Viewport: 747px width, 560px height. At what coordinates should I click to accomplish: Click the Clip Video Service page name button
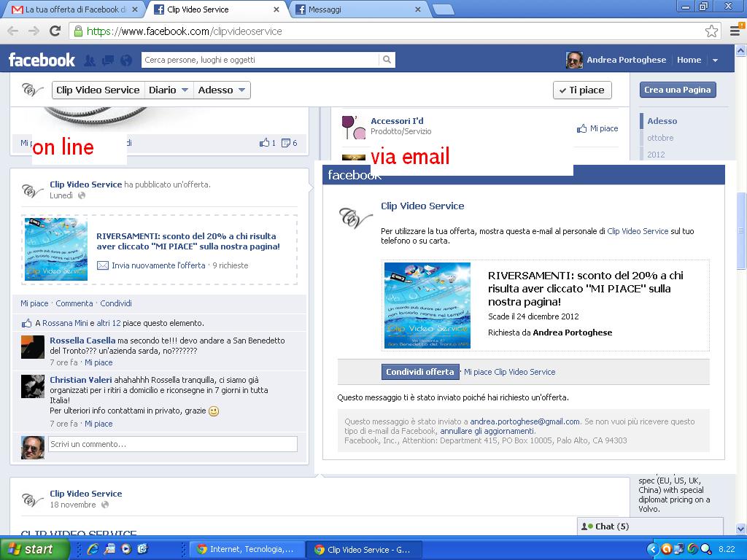pos(98,90)
